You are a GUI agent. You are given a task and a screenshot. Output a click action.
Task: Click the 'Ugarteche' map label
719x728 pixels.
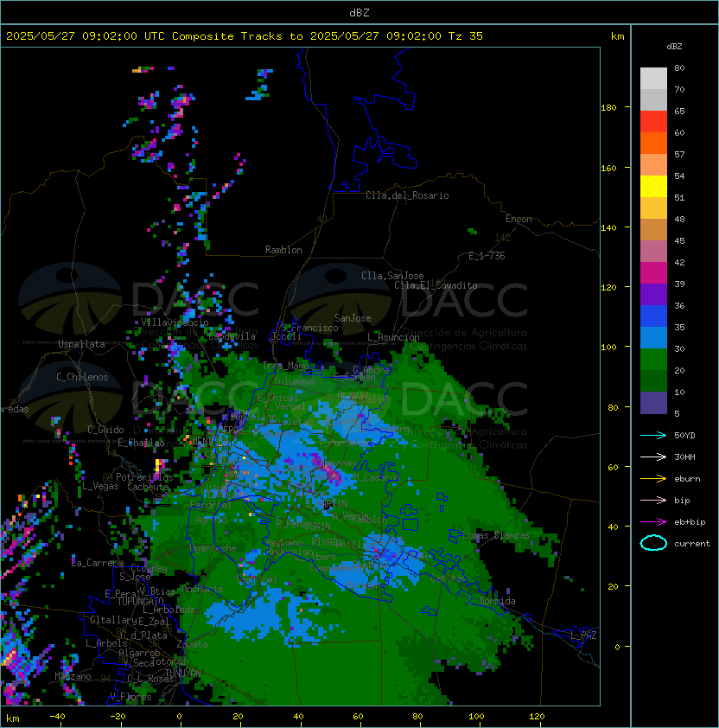coord(213,549)
